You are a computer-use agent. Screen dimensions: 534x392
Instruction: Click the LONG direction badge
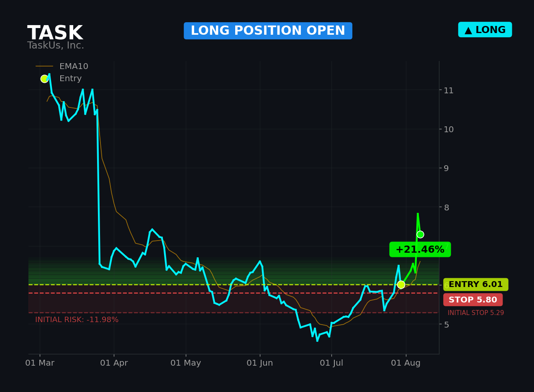click(485, 30)
